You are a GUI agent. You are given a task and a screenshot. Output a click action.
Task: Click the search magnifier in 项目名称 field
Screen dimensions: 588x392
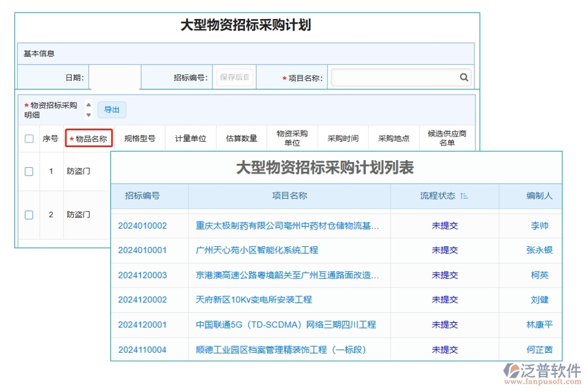coord(464,76)
